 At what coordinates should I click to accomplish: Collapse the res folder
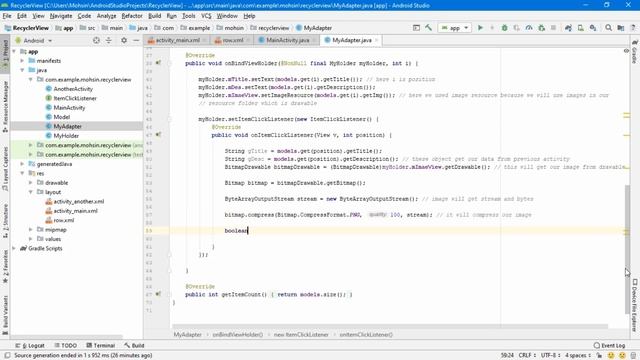[22, 173]
